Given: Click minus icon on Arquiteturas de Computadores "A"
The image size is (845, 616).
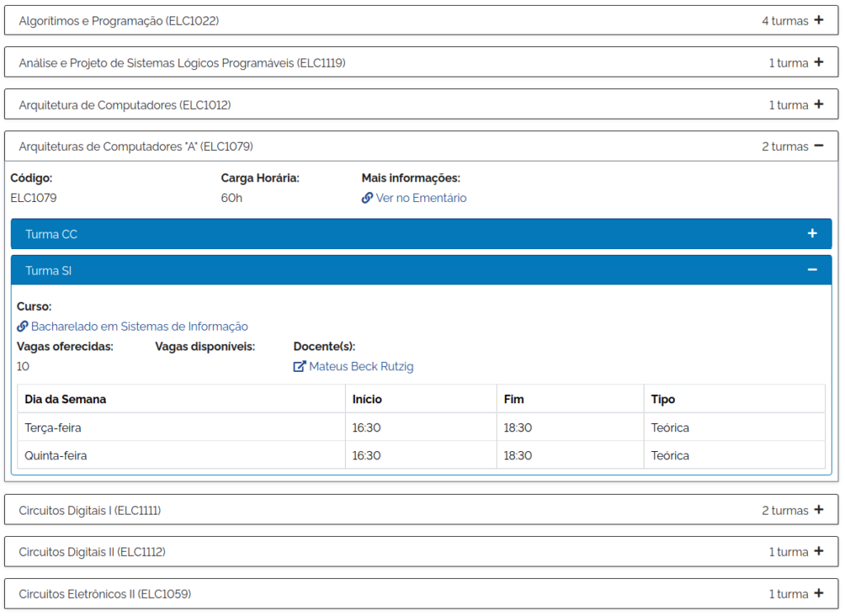Looking at the screenshot, I should (x=819, y=146).
